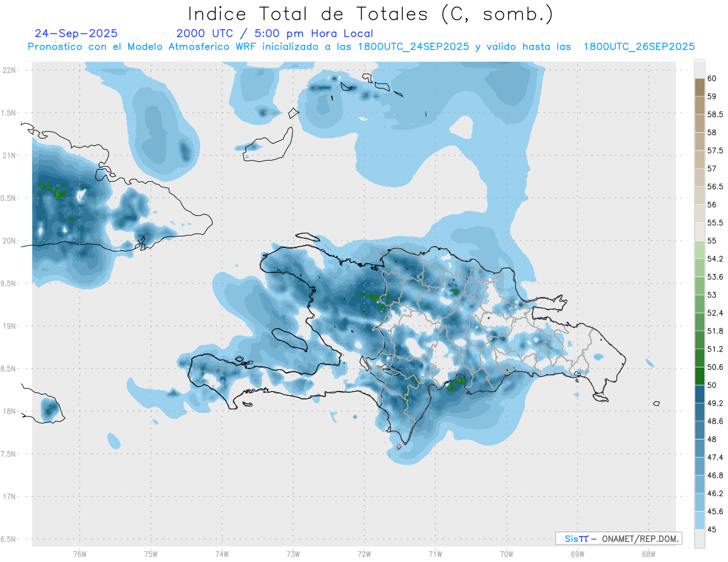728x562 pixels.
Task: Click the '20N' latitude label
Action: [x=10, y=241]
